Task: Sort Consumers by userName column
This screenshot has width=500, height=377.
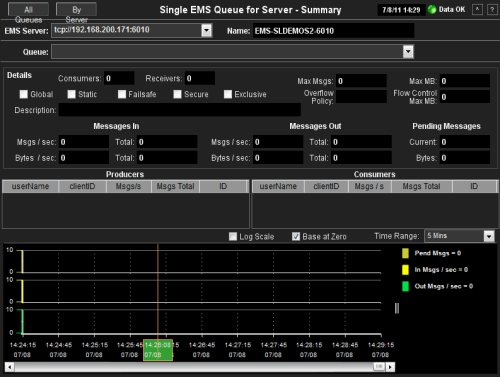Action: [x=278, y=186]
